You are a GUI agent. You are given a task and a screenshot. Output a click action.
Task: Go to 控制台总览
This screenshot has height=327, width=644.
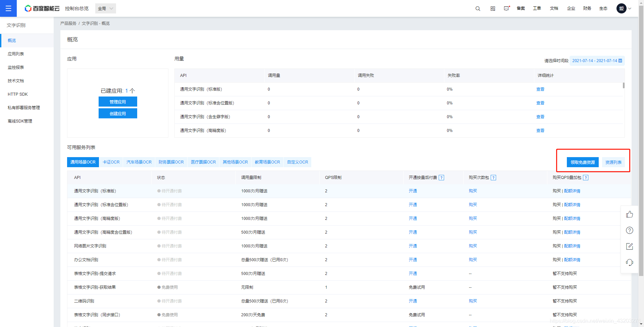click(x=77, y=8)
